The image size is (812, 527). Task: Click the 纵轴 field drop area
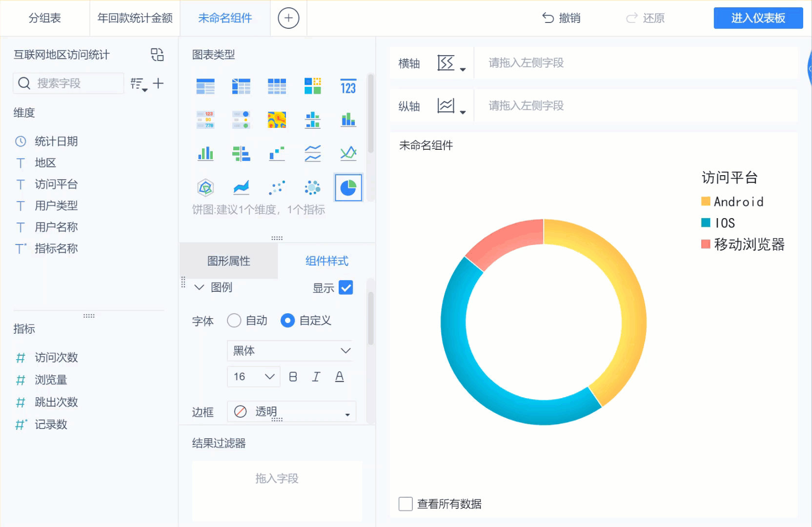pyautogui.click(x=636, y=106)
